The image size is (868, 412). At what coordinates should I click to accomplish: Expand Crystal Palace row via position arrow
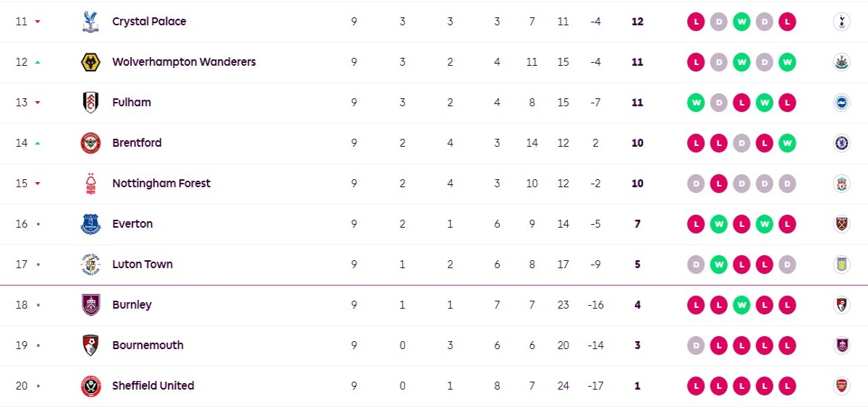click(x=38, y=22)
